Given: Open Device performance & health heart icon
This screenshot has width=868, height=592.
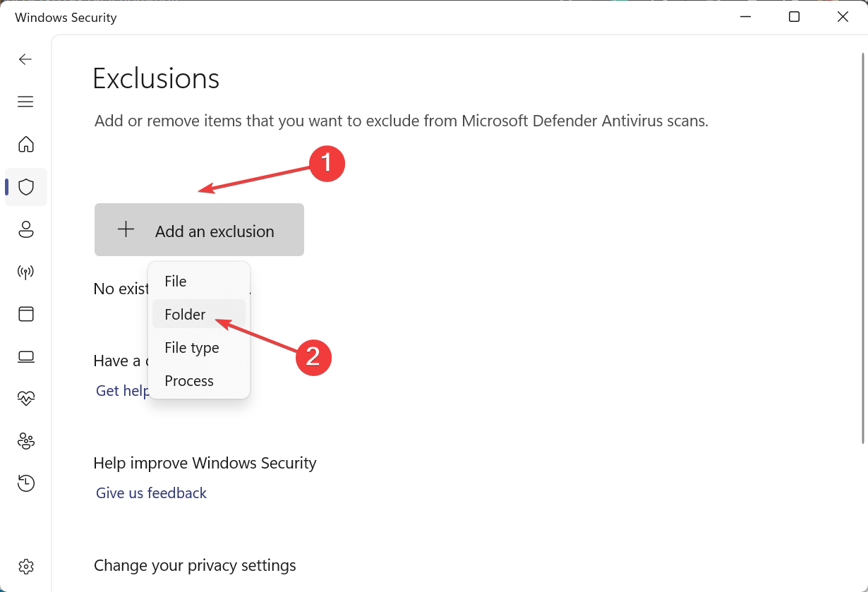Looking at the screenshot, I should (26, 399).
